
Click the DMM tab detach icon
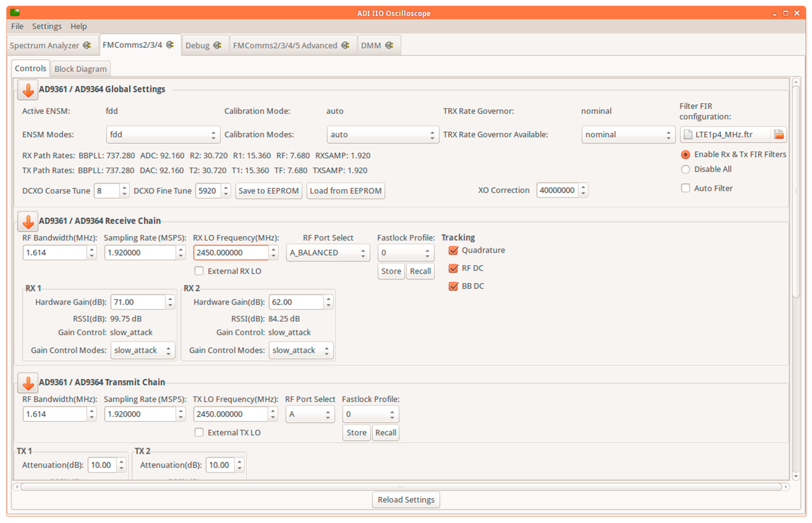click(389, 45)
